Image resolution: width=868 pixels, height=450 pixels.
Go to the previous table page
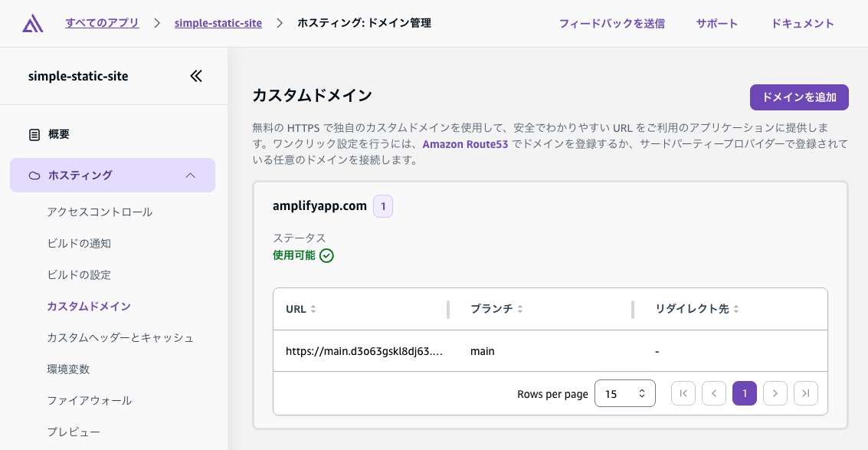tap(714, 393)
